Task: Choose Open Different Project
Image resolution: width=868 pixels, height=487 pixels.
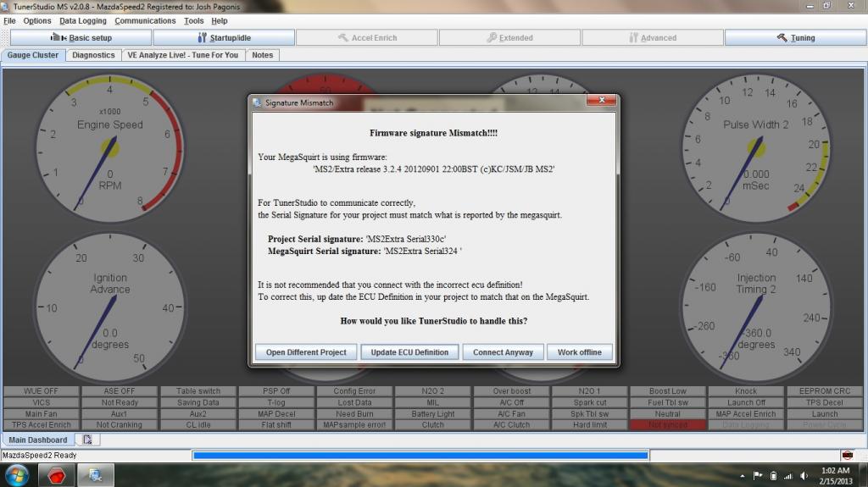Action: tap(305, 352)
